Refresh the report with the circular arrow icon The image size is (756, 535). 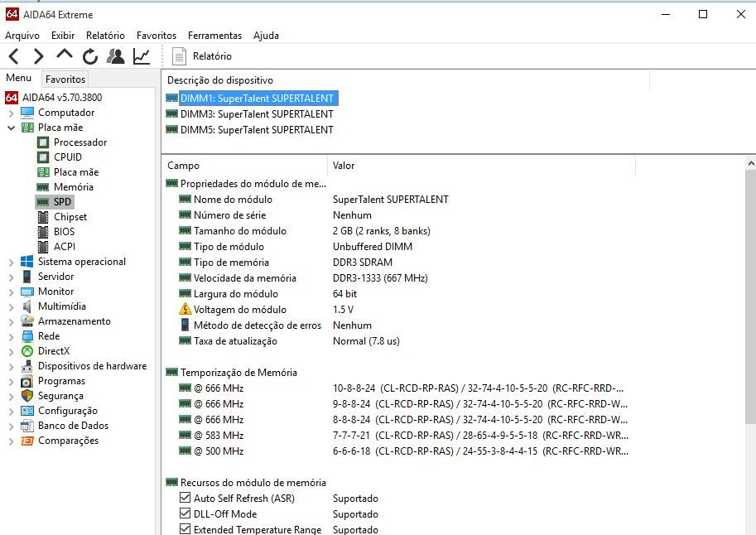(x=90, y=56)
